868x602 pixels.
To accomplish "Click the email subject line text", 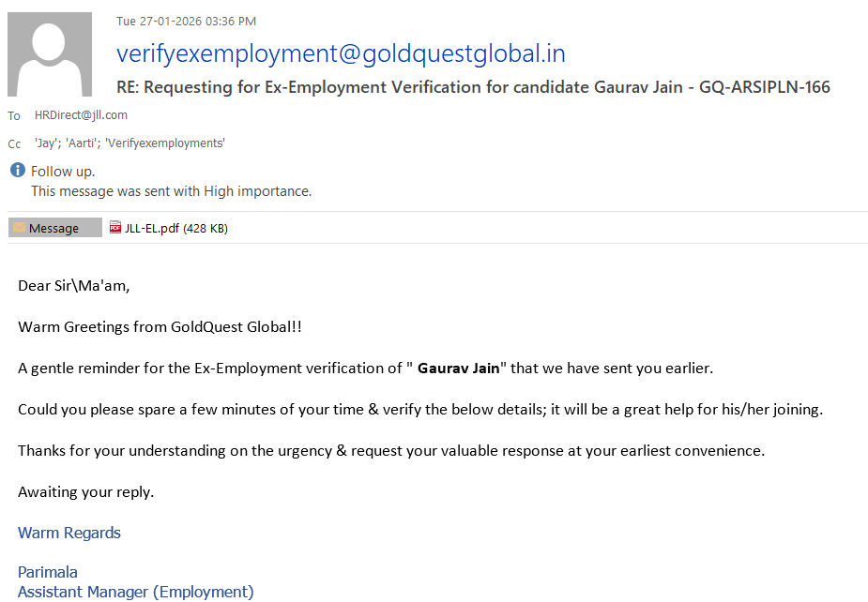I will (473, 87).
